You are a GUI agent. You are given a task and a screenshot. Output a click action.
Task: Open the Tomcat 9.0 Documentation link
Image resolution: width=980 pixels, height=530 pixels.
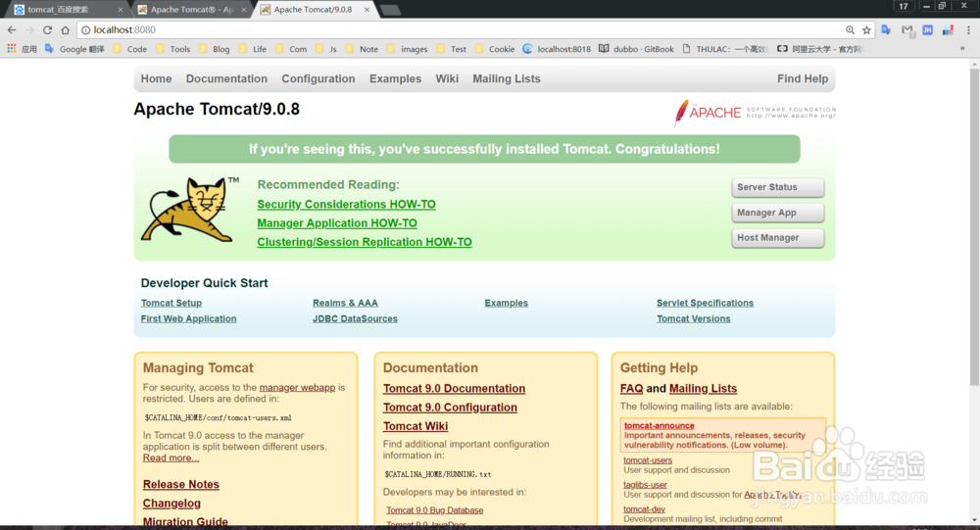coord(455,389)
